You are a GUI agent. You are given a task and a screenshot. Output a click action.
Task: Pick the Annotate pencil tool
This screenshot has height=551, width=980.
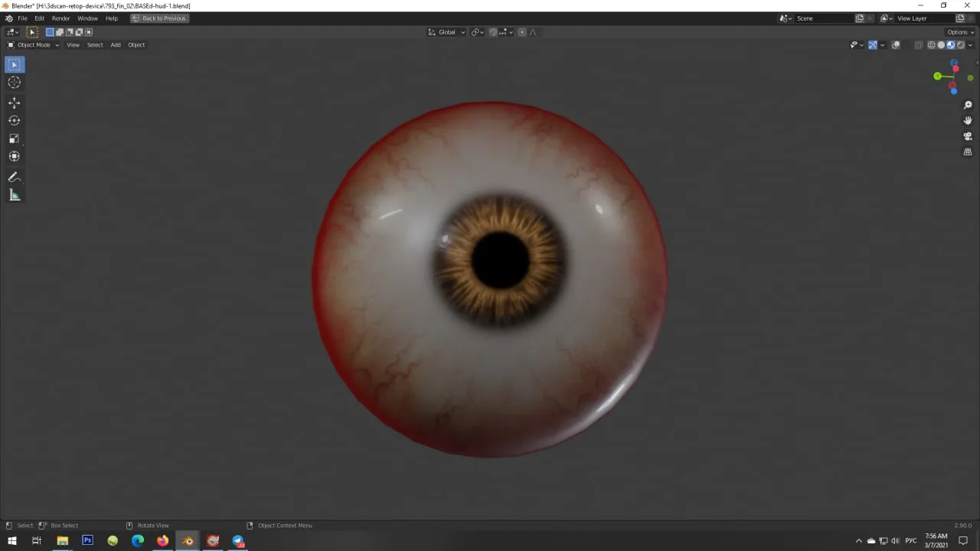click(x=14, y=177)
